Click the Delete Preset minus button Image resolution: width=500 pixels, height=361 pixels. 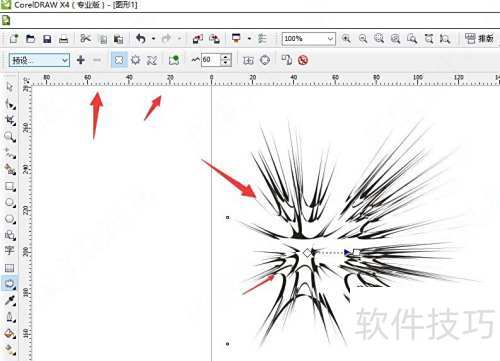tap(97, 60)
